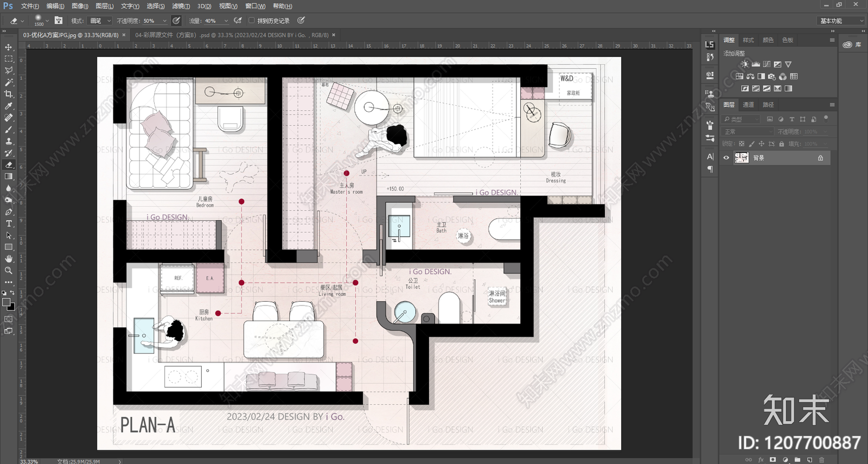Open the 图层 (Layer) menu
The height and width of the screenshot is (464, 868).
pyautogui.click(x=104, y=6)
